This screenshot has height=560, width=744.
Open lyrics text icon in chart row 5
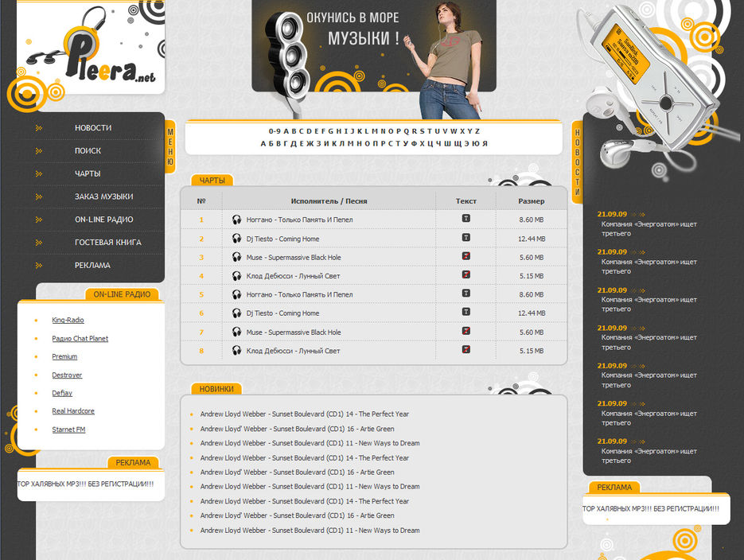[466, 293]
